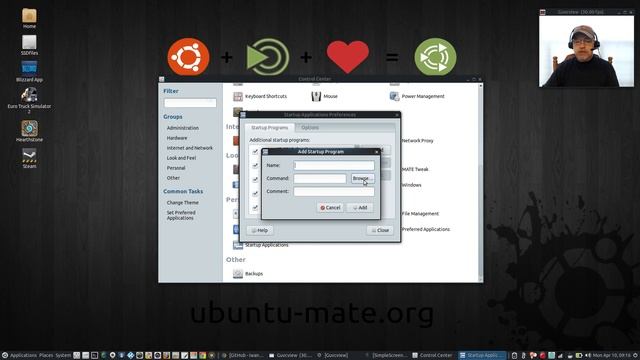Switch to Control Center task in panel
Screen dimensions: 640x360
(x=433, y=356)
